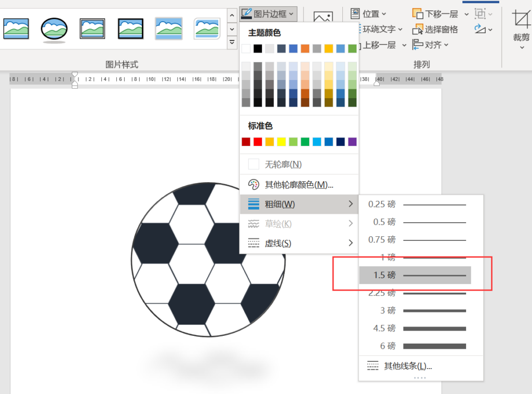The width and height of the screenshot is (532, 394).
Task: Open the 粗细(W) weight submenu
Action: 299,204
